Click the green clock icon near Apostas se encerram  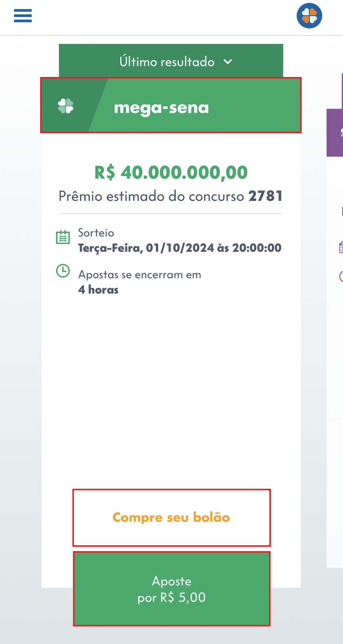click(63, 270)
